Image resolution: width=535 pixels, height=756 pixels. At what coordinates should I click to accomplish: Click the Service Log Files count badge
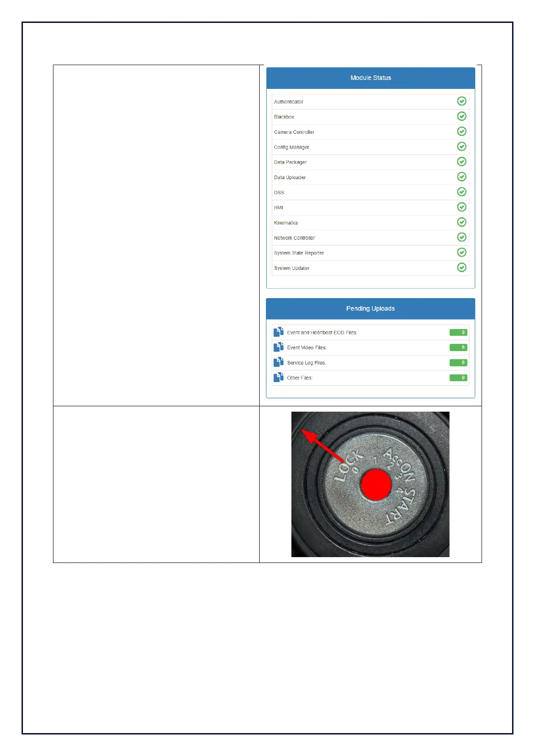(x=459, y=362)
